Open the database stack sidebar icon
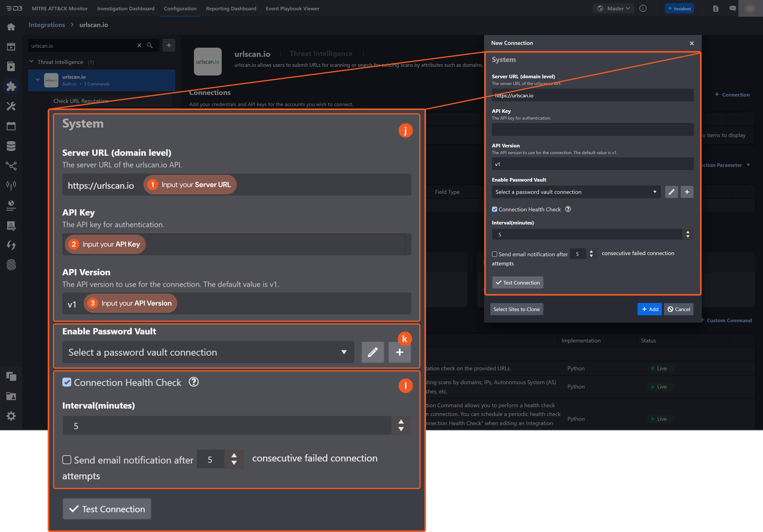 tap(11, 146)
